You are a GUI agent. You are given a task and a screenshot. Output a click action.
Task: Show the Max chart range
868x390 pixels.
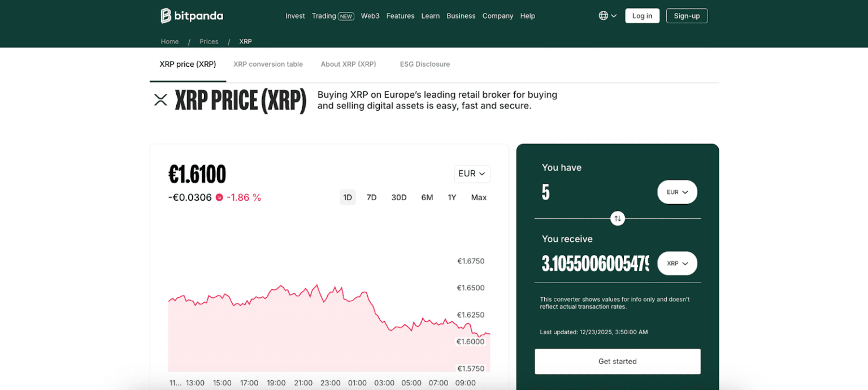[479, 197]
